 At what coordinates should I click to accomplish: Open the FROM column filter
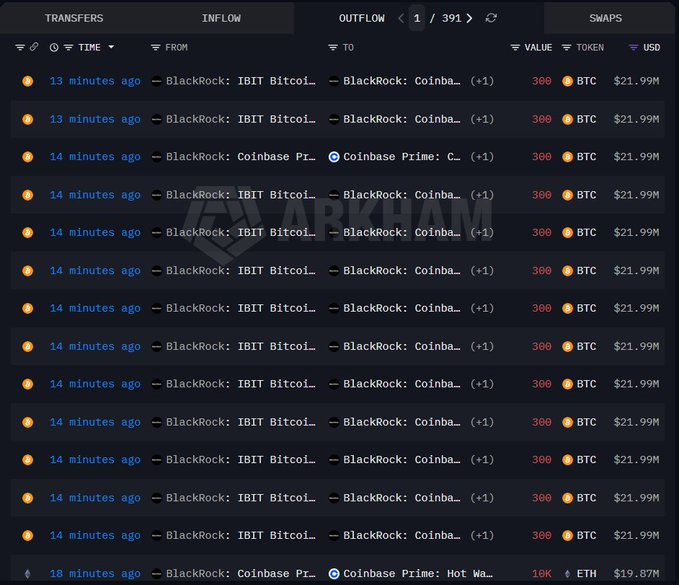pyautogui.click(x=155, y=47)
